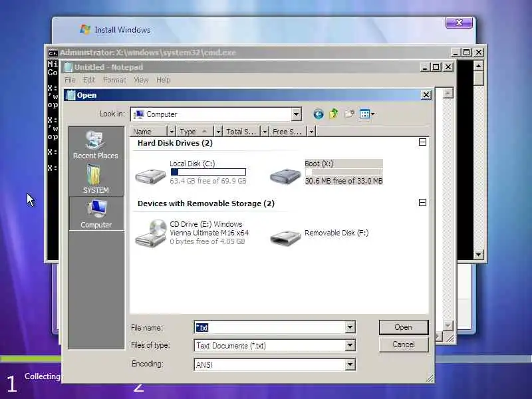Image resolution: width=532 pixels, height=399 pixels.
Task: Open the View Menu icon in dialog toolbar
Action: [367, 114]
